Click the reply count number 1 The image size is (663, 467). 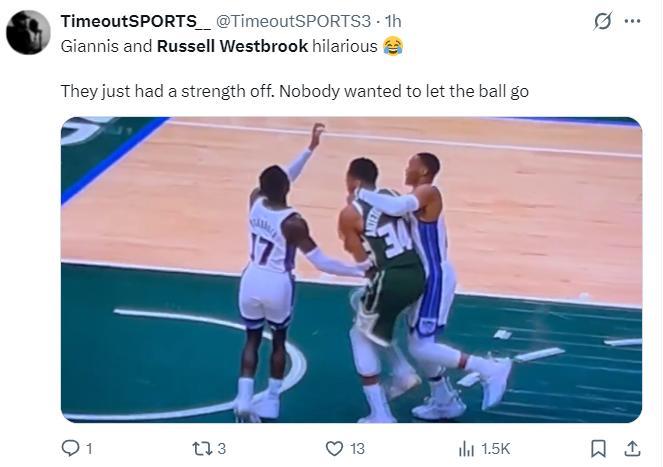click(x=90, y=450)
